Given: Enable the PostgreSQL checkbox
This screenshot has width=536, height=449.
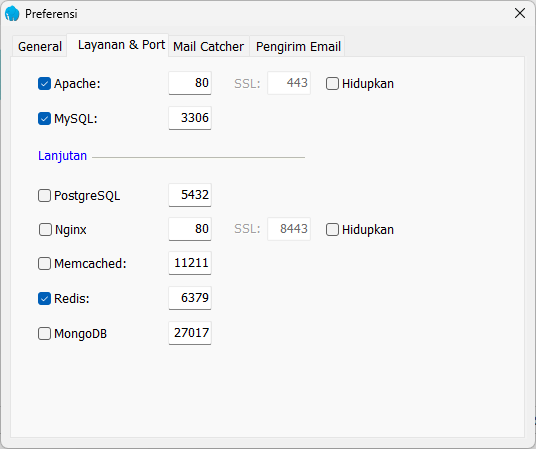Looking at the screenshot, I should coord(44,196).
